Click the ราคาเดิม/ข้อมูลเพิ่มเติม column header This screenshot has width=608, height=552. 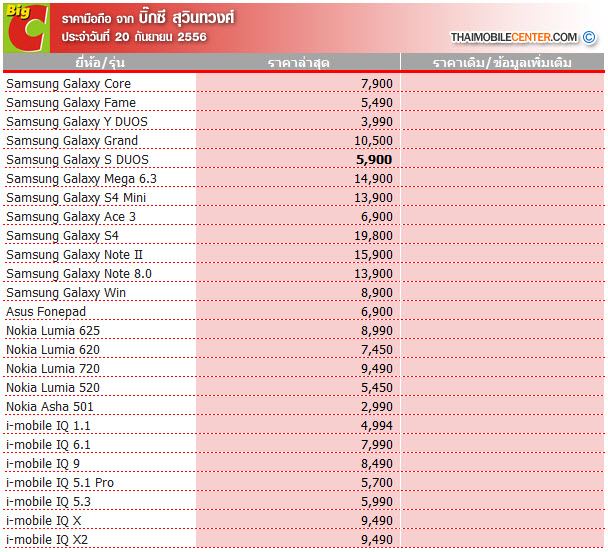(502, 62)
